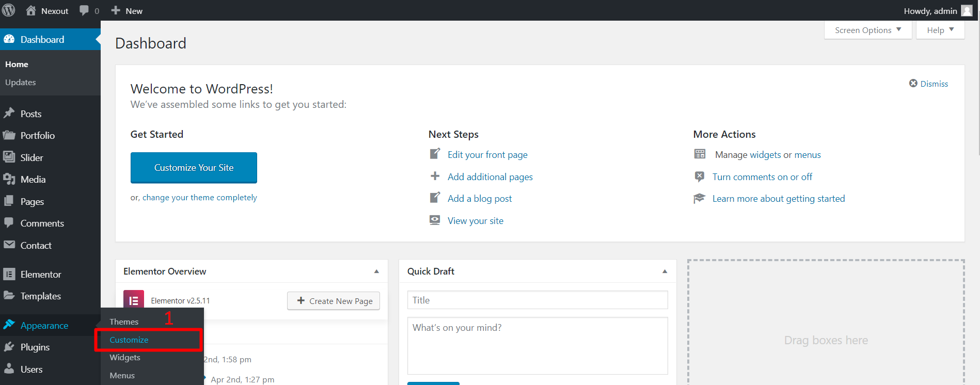Screen dimensions: 980x385
Task: Click the comments bubble icon in admin bar
Action: pyautogui.click(x=84, y=11)
